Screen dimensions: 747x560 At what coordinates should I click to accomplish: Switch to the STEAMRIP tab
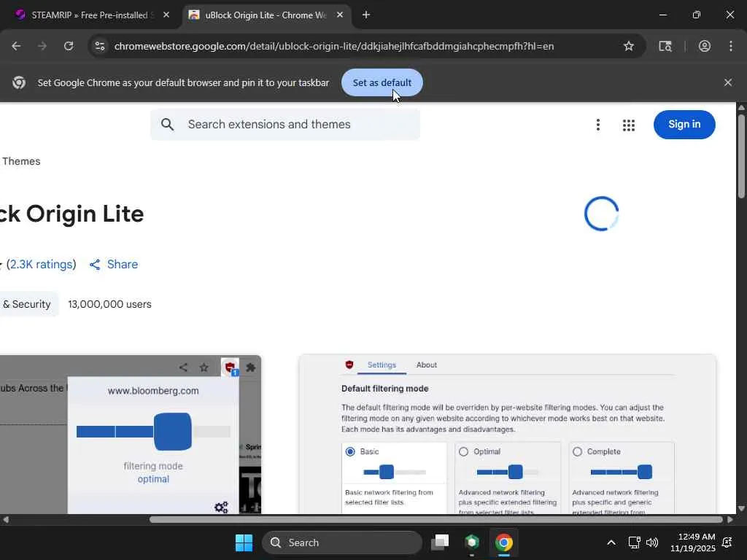point(89,15)
